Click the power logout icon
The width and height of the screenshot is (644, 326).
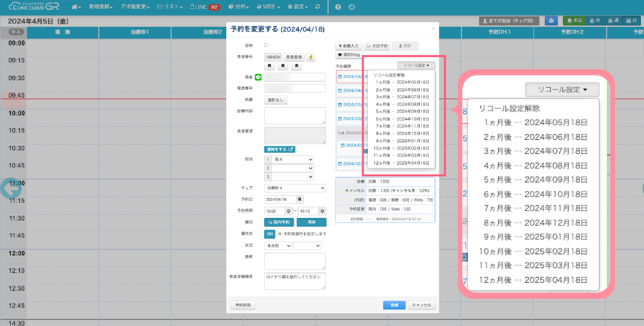(x=352, y=7)
